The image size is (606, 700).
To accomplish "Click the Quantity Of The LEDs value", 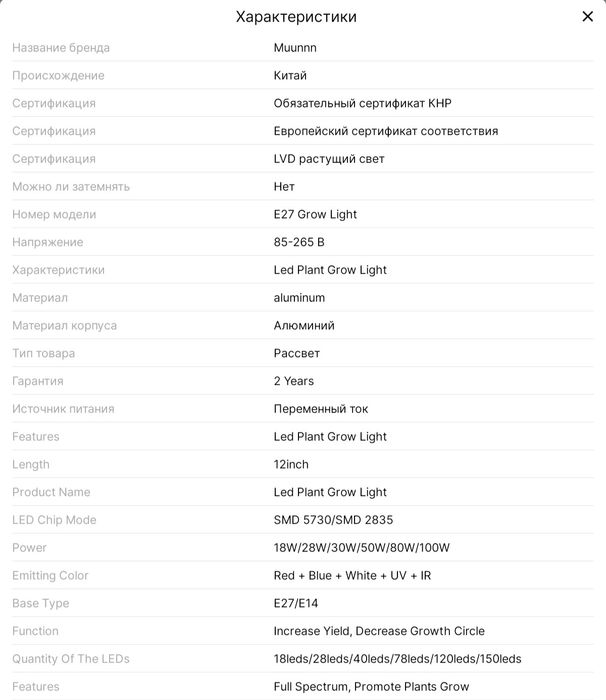I will click(x=397, y=659).
